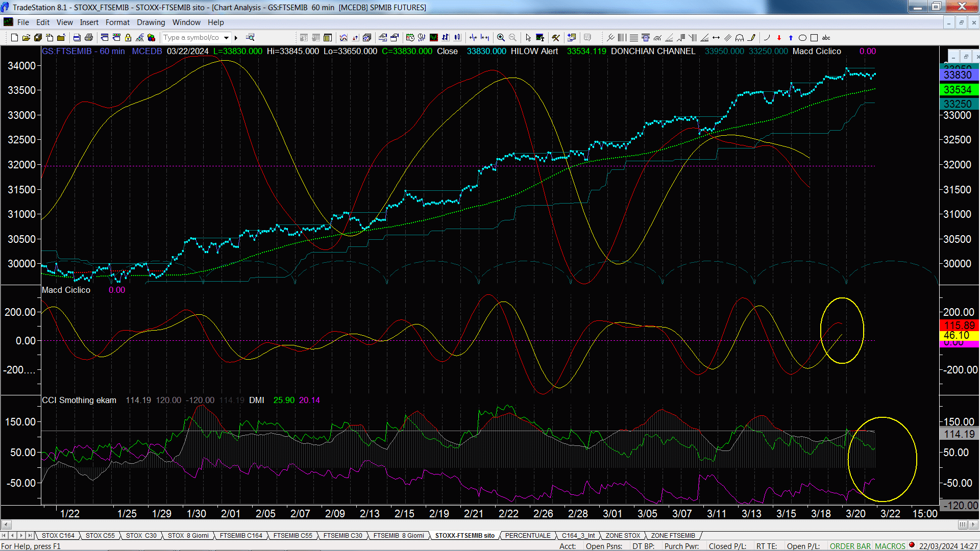Screen dimensions: 980x551
Task: Open the Edit menu
Action: 43,22
